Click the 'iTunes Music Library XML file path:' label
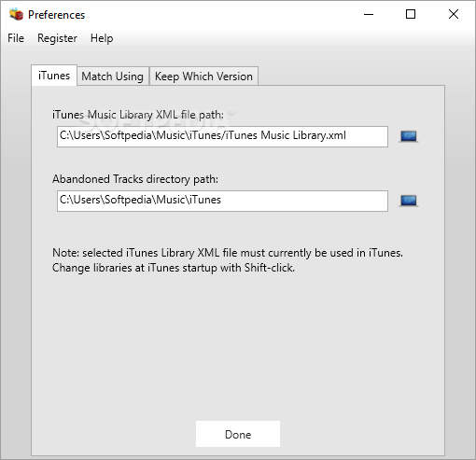This screenshot has height=460, width=476. point(138,115)
